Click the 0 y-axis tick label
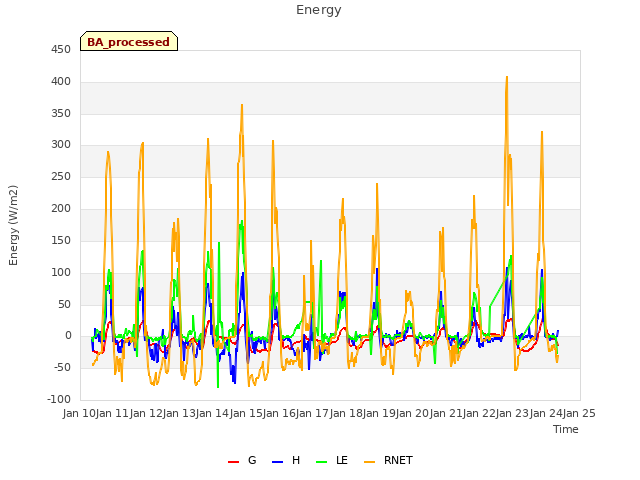The image size is (640, 480). tap(68, 336)
